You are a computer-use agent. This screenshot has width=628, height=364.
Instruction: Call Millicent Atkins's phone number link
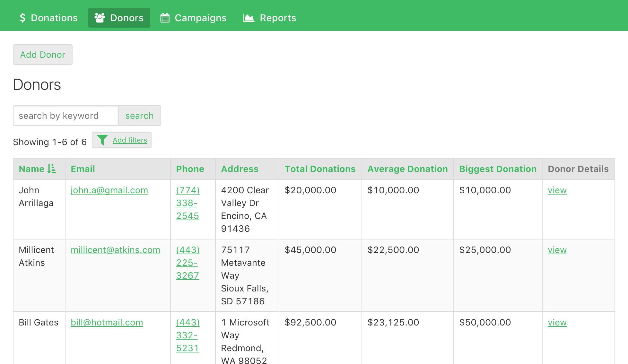188,263
